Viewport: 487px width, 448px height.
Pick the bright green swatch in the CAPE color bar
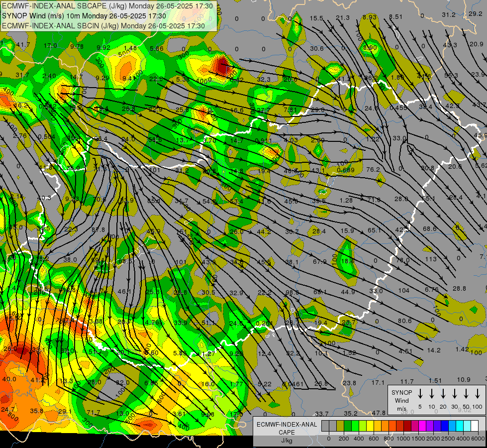point(355,426)
